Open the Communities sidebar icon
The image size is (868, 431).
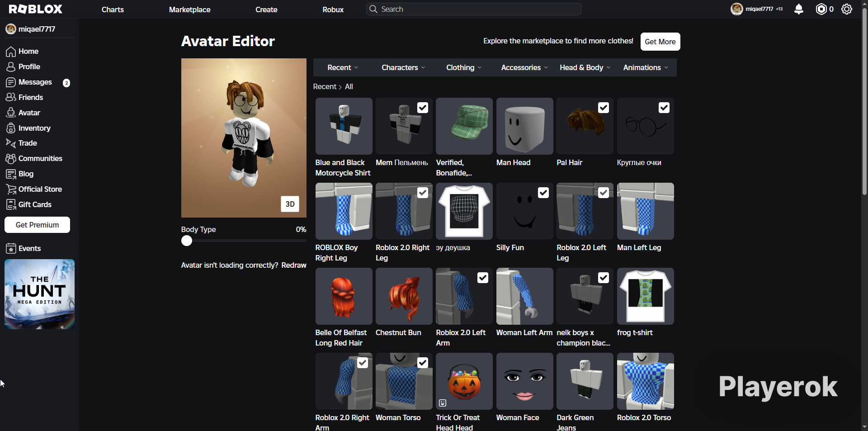(x=11, y=159)
